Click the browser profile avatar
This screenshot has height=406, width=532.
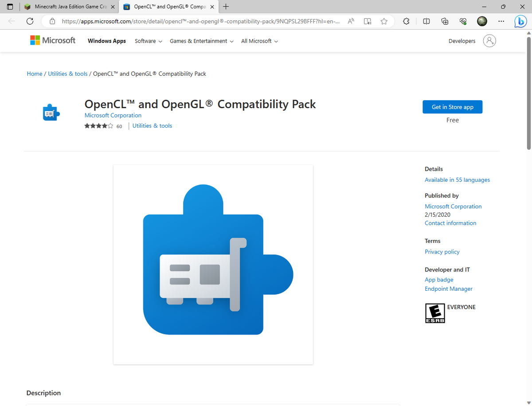coord(482,21)
